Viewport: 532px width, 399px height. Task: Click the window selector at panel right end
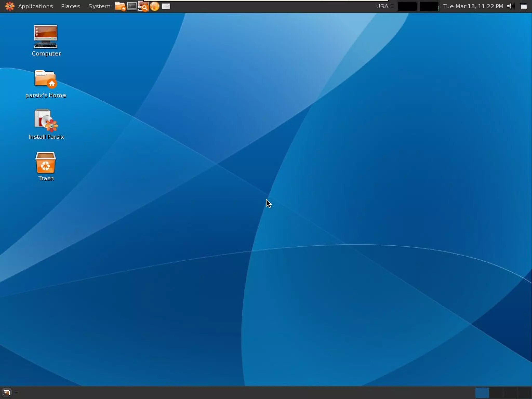pyautogui.click(x=523, y=6)
